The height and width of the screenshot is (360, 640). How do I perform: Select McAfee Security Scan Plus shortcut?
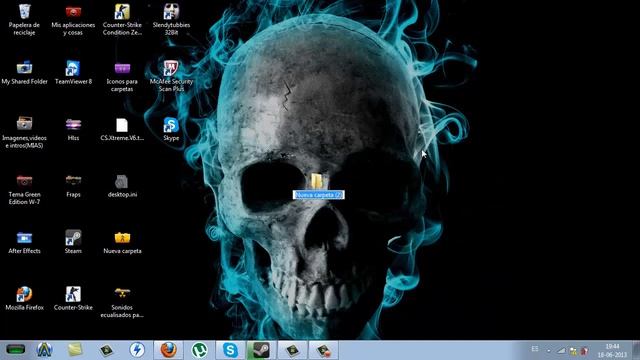(171, 76)
